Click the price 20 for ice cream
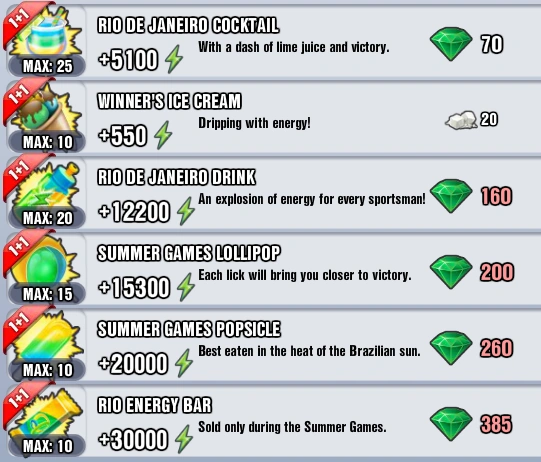541x462 pixels. tap(489, 119)
